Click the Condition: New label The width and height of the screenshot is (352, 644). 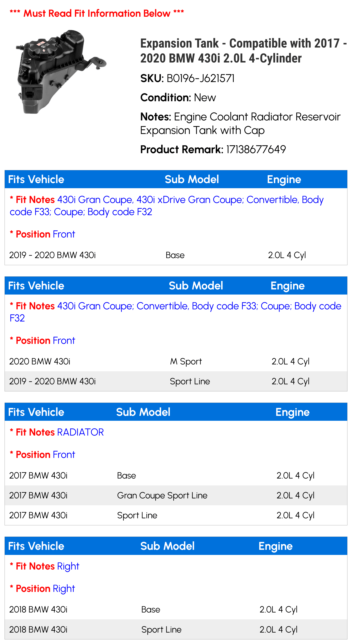point(178,98)
